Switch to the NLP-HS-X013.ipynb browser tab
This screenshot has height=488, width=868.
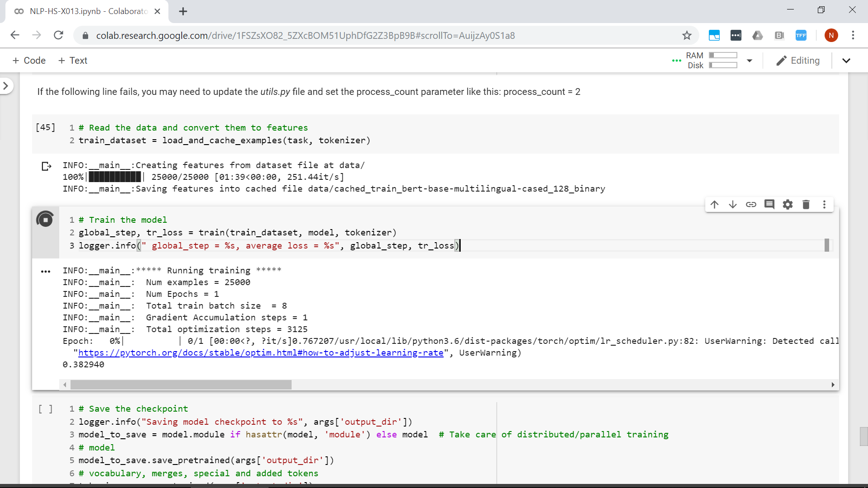pos(81,11)
